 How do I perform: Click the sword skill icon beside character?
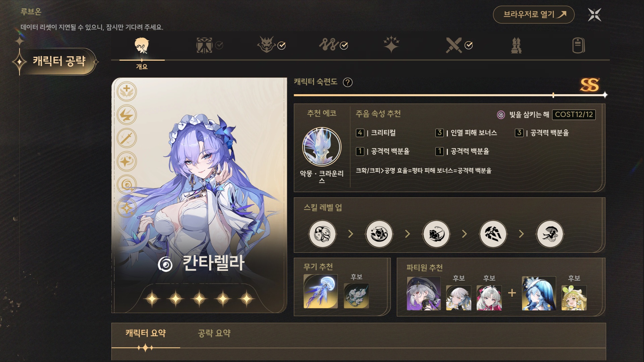tap(127, 138)
